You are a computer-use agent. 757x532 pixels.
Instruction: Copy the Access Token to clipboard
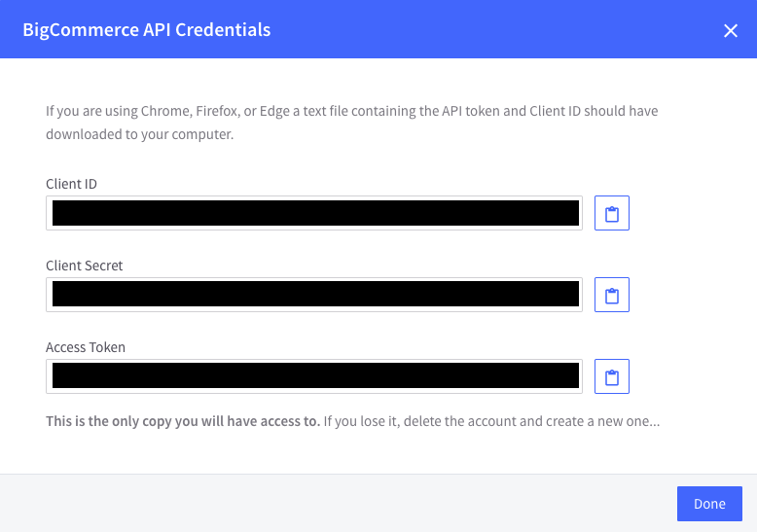(x=612, y=376)
